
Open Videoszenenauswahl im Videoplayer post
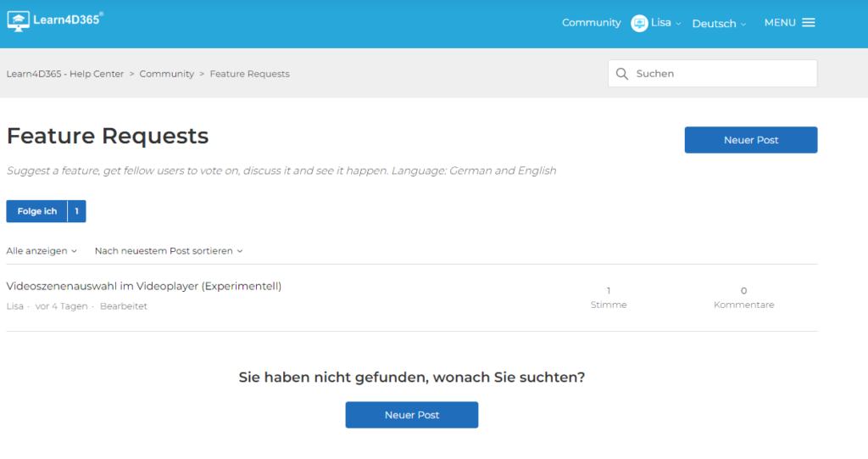(144, 286)
